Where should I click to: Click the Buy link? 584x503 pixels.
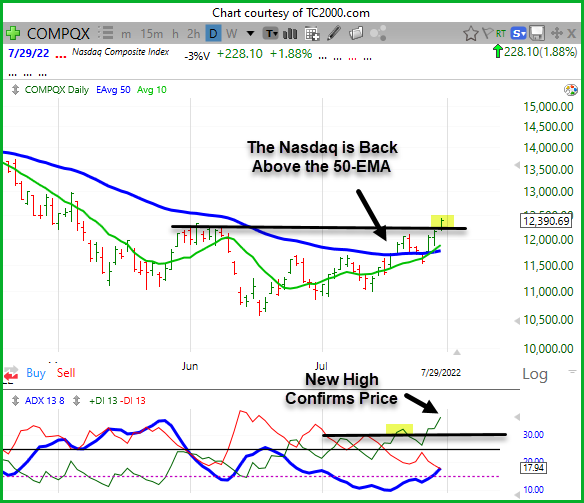(x=36, y=373)
